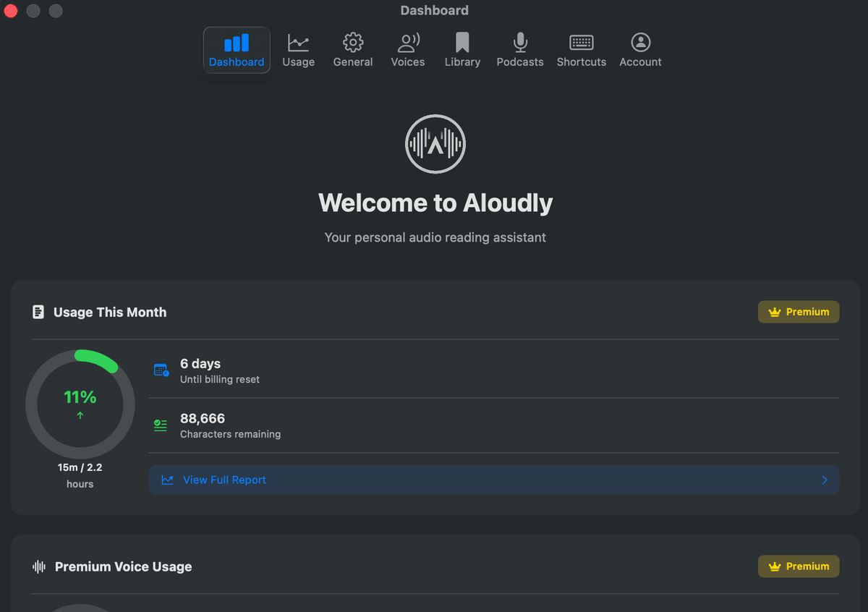868x612 pixels.
Task: Click the waveform icon by Premium Voice Usage
Action: (x=38, y=566)
